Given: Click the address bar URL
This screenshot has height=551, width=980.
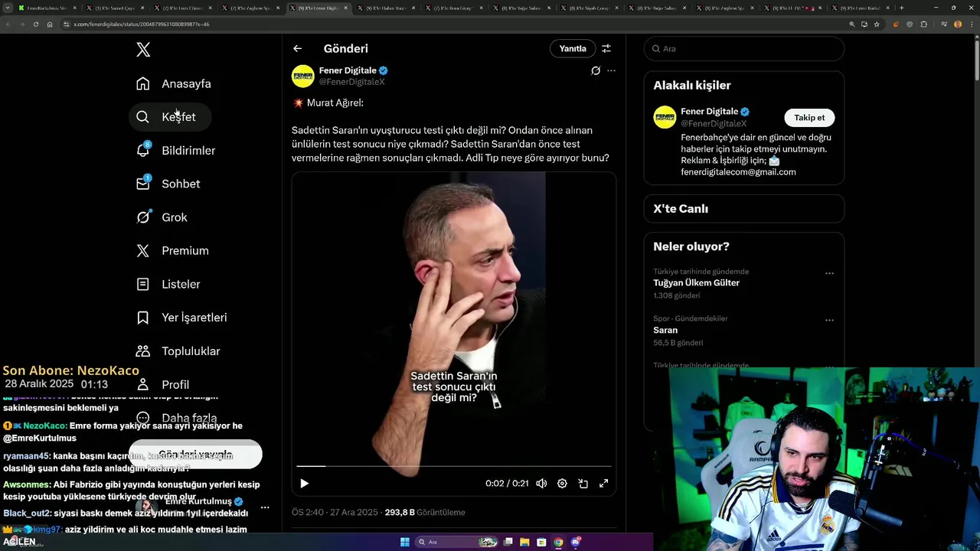Looking at the screenshot, I should click(142, 24).
